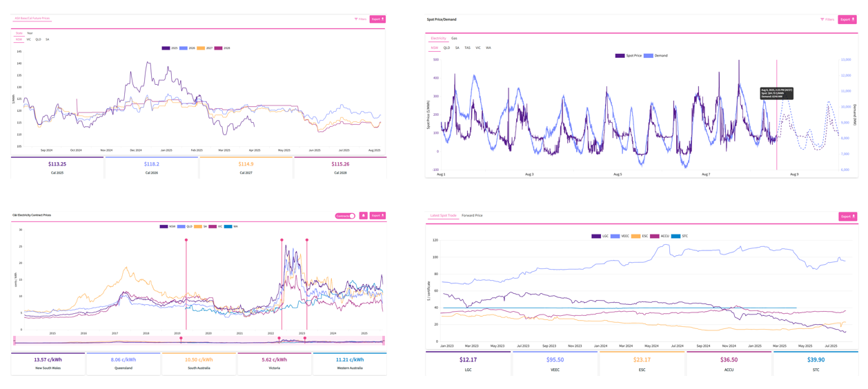The width and height of the screenshot is (868, 389).
Task: Switch to the Gas tab
Action: (454, 39)
